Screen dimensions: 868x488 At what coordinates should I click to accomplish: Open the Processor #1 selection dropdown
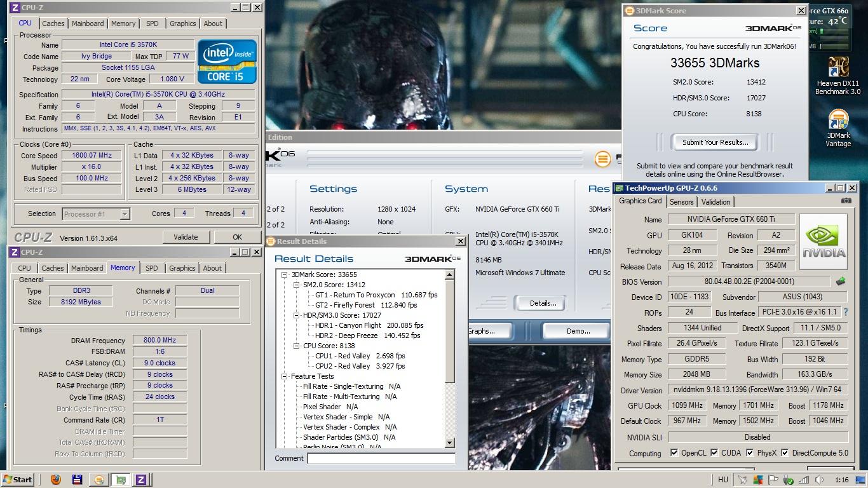pyautogui.click(x=125, y=214)
